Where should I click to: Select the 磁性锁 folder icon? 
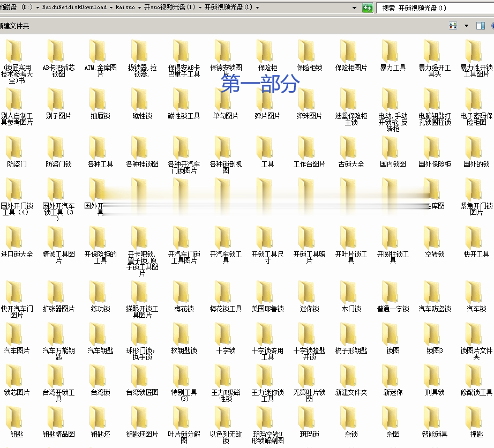tap(139, 99)
